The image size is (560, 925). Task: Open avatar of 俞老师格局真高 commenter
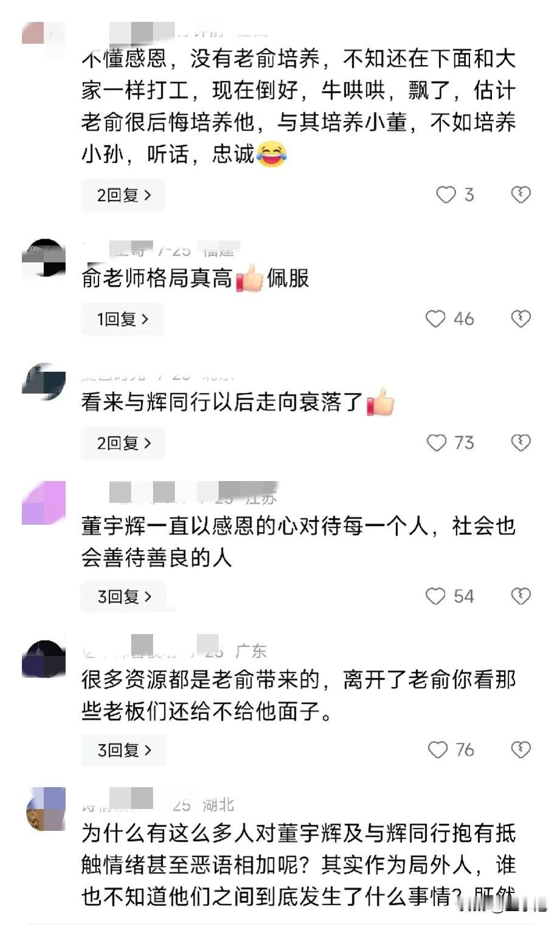[43, 258]
